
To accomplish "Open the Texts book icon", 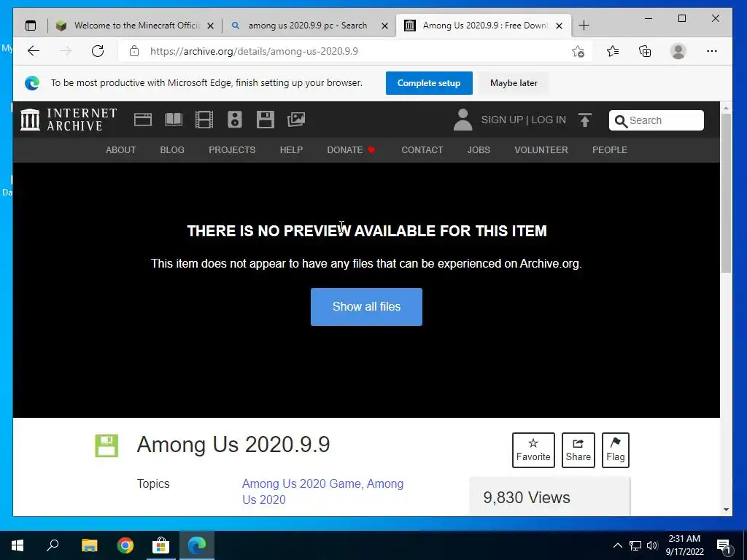I will pos(174,120).
